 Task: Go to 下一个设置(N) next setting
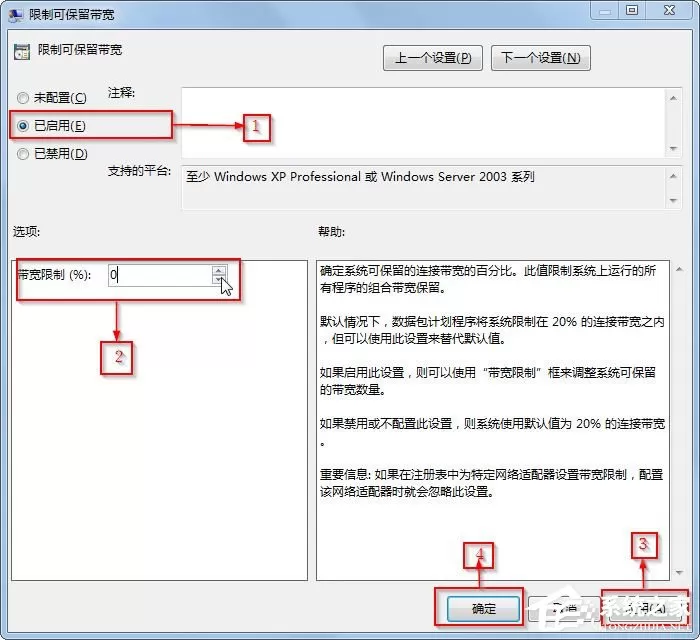541,58
